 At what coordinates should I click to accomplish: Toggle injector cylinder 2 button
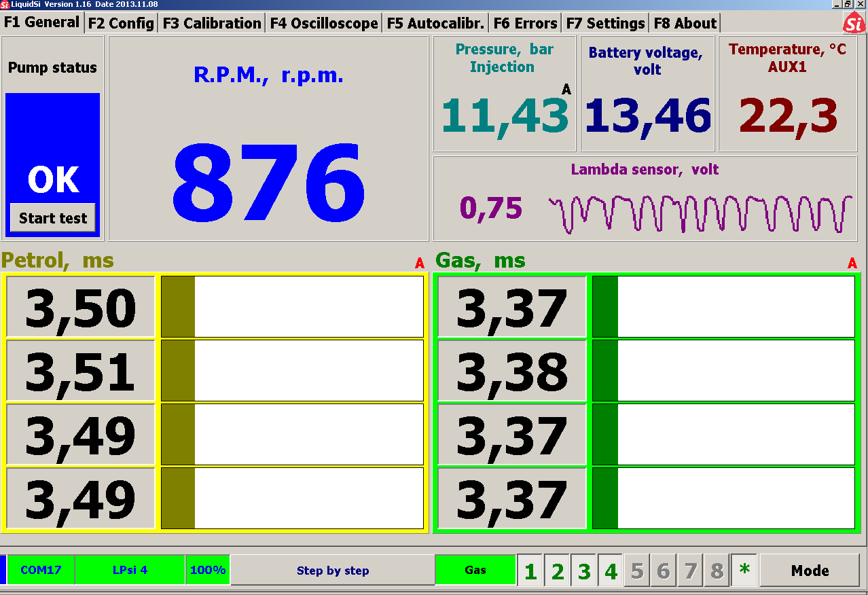(558, 571)
